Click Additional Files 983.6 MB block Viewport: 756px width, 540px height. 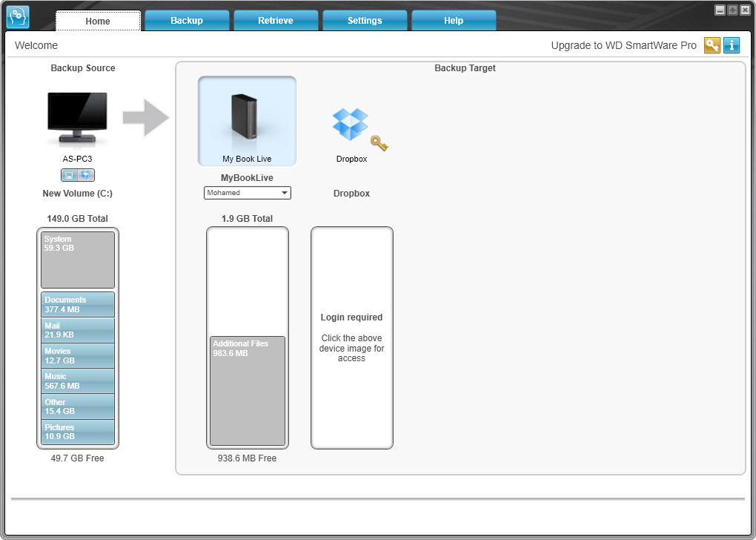248,391
